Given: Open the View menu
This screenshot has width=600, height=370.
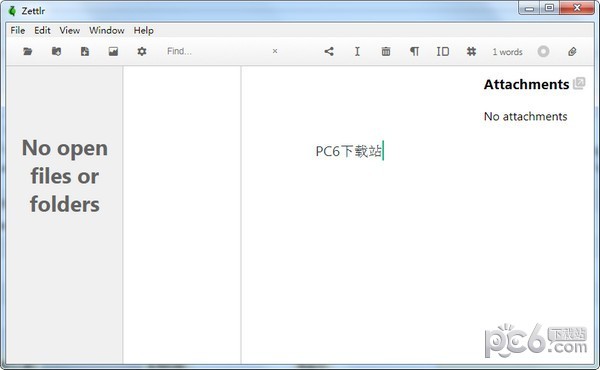Looking at the screenshot, I should [70, 30].
